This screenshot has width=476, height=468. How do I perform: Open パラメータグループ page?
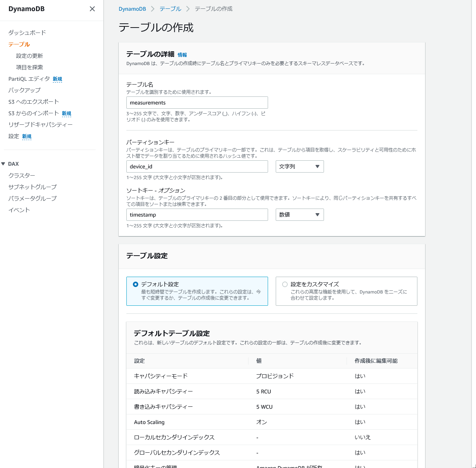point(33,198)
